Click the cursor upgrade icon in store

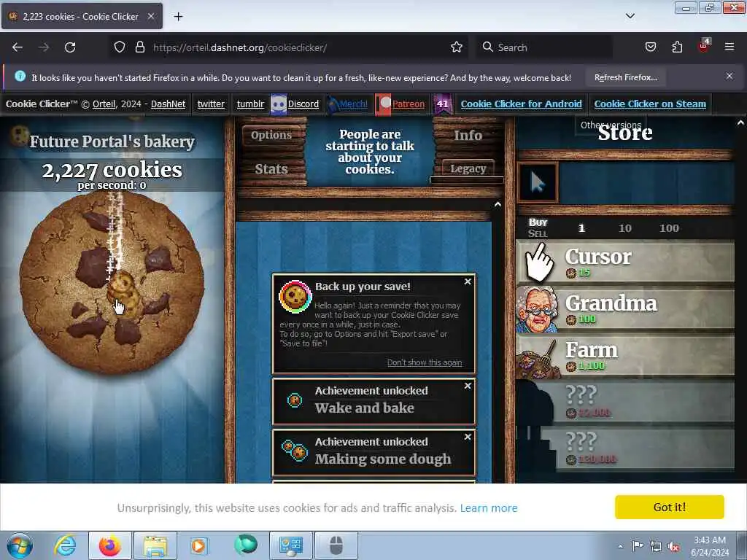538,182
